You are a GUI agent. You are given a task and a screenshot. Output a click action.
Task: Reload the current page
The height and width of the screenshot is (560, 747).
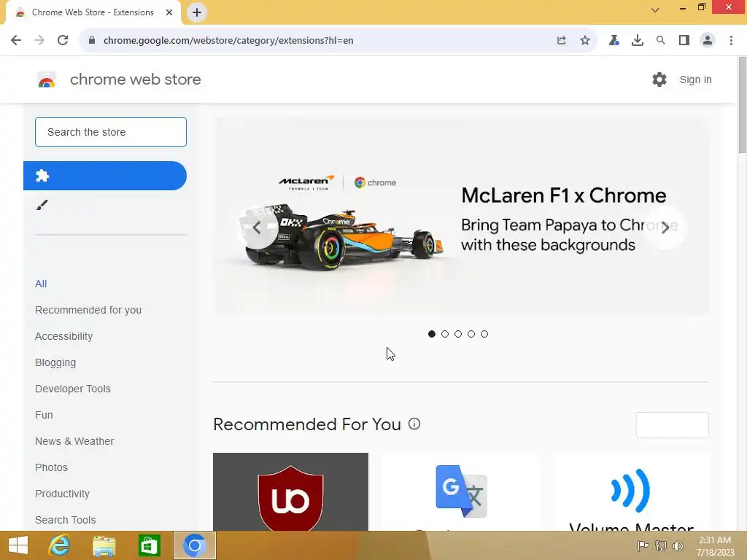pyautogui.click(x=63, y=41)
